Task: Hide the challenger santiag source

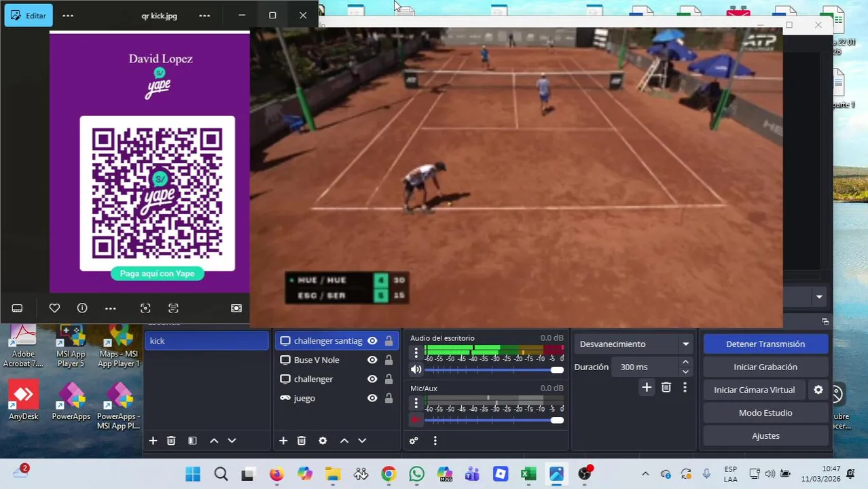Action: point(372,341)
